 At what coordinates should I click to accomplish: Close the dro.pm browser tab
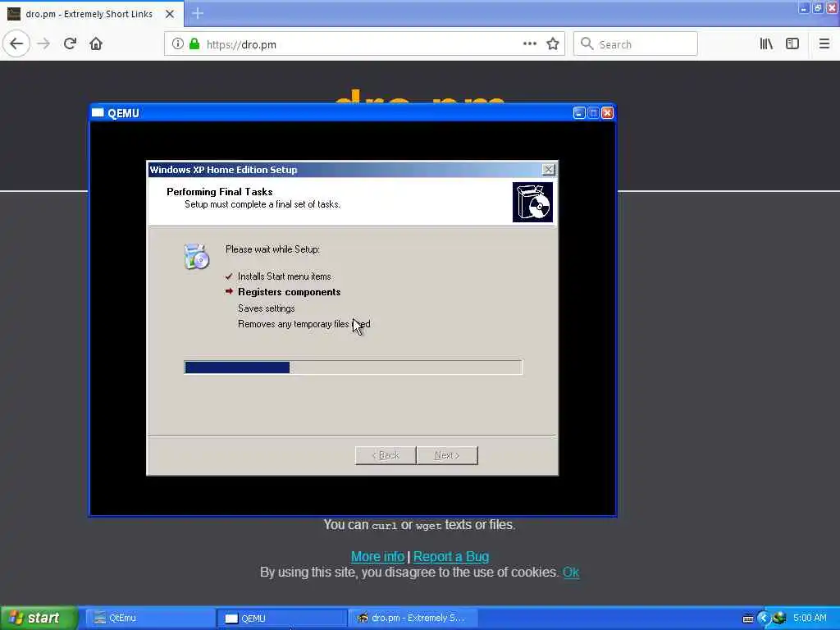[x=169, y=14]
